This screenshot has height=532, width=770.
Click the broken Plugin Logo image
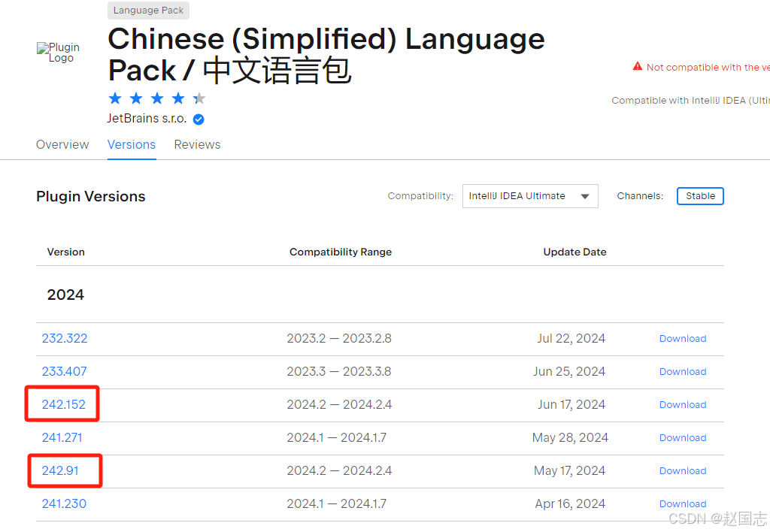[x=58, y=53]
